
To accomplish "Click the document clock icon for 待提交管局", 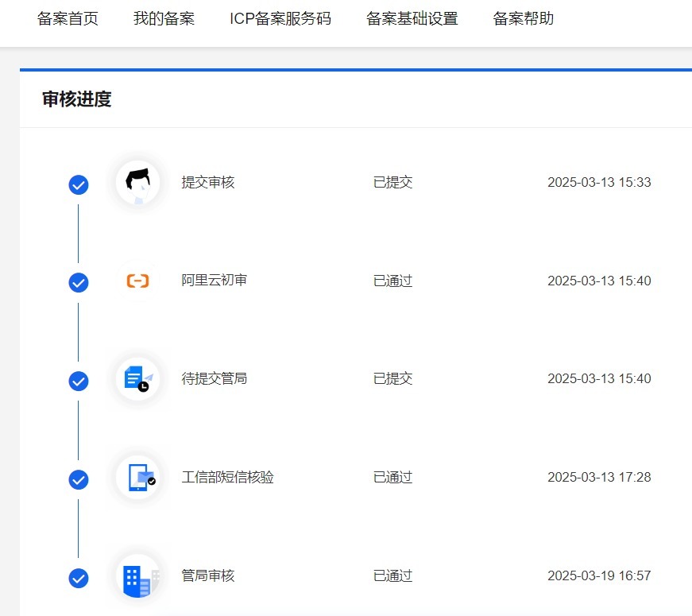I will 137,379.
